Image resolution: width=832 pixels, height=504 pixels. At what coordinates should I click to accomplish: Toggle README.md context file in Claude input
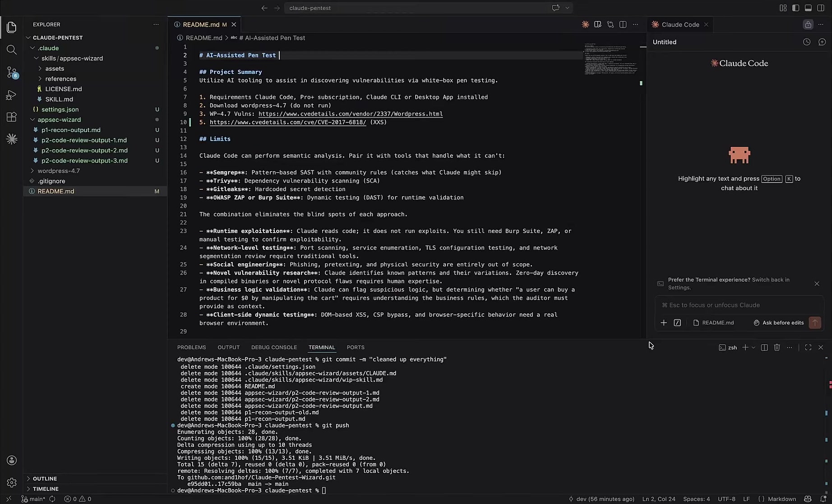(x=713, y=323)
